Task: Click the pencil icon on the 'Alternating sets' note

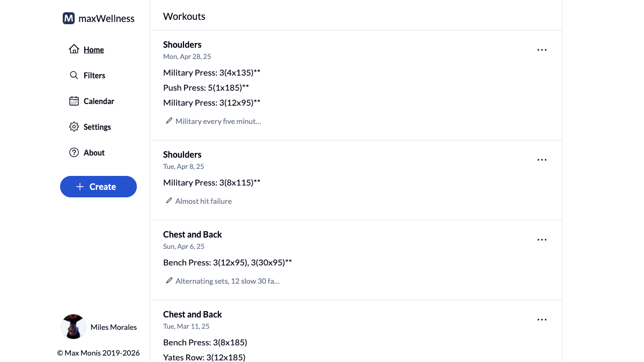Action: click(169, 280)
